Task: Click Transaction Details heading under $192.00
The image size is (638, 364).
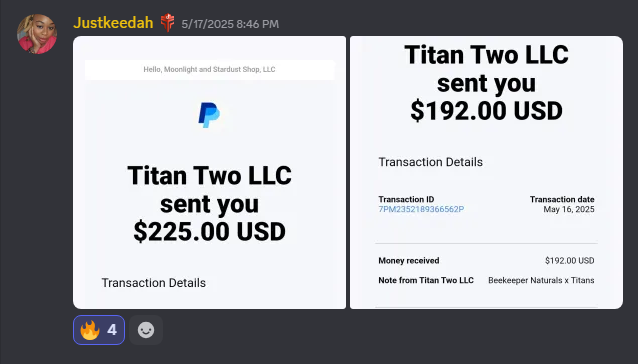Action: pyautogui.click(x=430, y=162)
